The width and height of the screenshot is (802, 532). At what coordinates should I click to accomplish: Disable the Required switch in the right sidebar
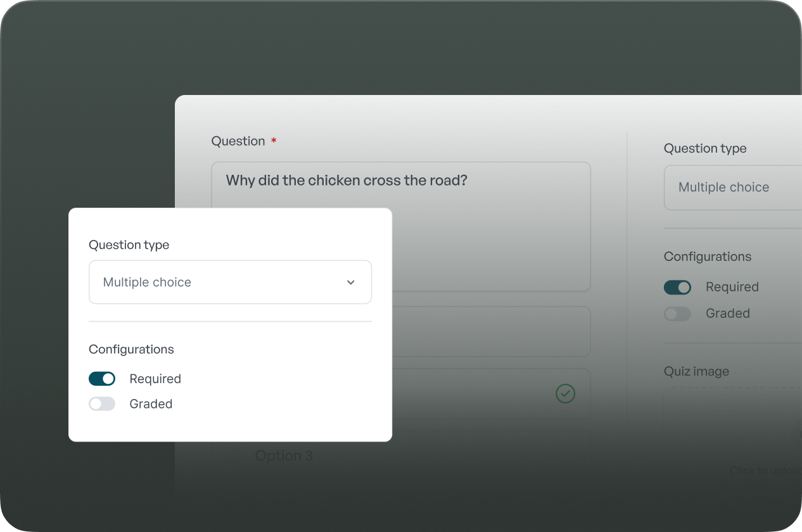(x=677, y=288)
